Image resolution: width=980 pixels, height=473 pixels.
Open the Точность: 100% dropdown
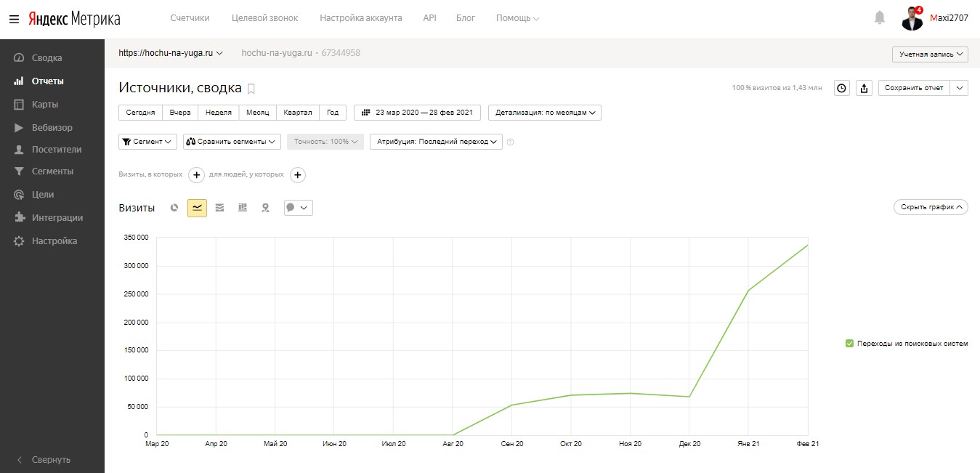(325, 142)
